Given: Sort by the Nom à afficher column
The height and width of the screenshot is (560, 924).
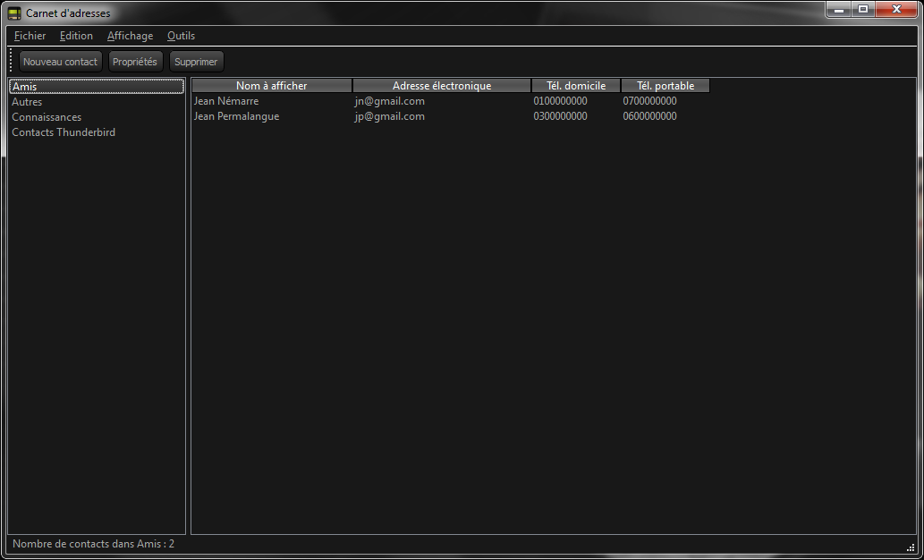Looking at the screenshot, I should coord(272,86).
